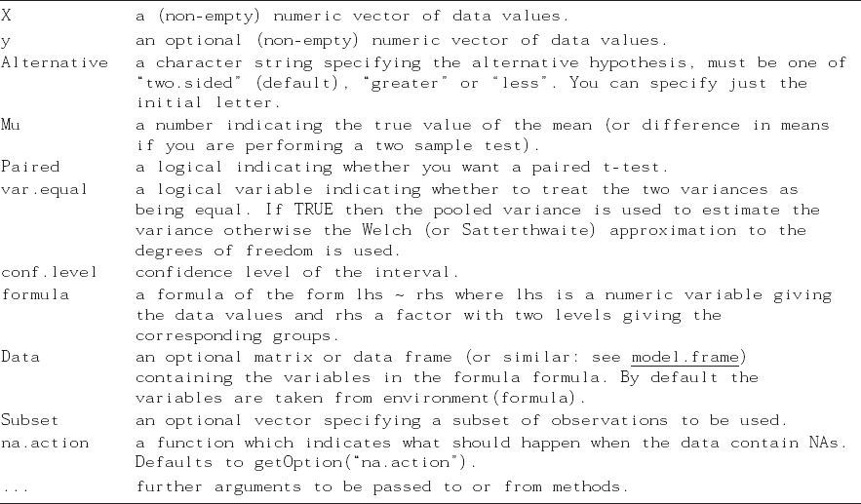Select the Mu argument label

pyautogui.click(x=11, y=125)
